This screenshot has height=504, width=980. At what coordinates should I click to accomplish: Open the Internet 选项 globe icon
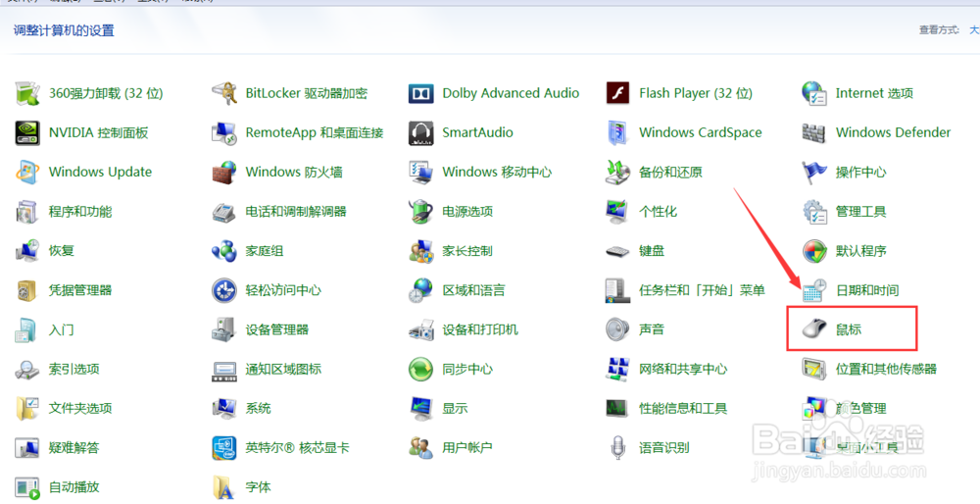tap(814, 94)
